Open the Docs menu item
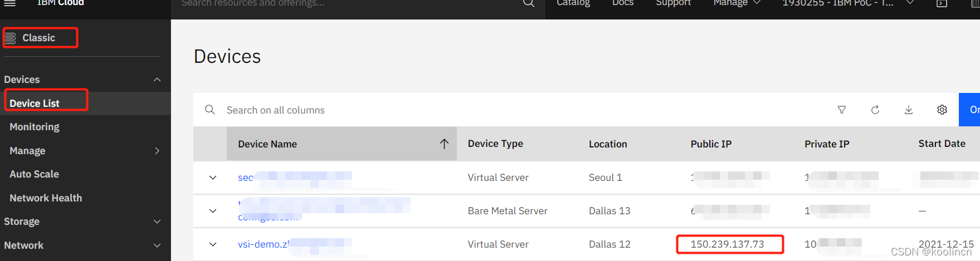The image size is (980, 261). 623,3
